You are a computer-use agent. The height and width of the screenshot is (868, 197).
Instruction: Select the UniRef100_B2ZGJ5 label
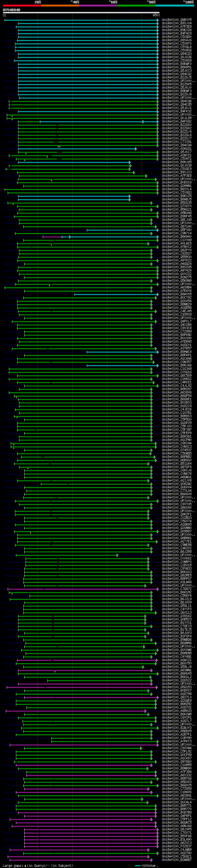click(177, 78)
